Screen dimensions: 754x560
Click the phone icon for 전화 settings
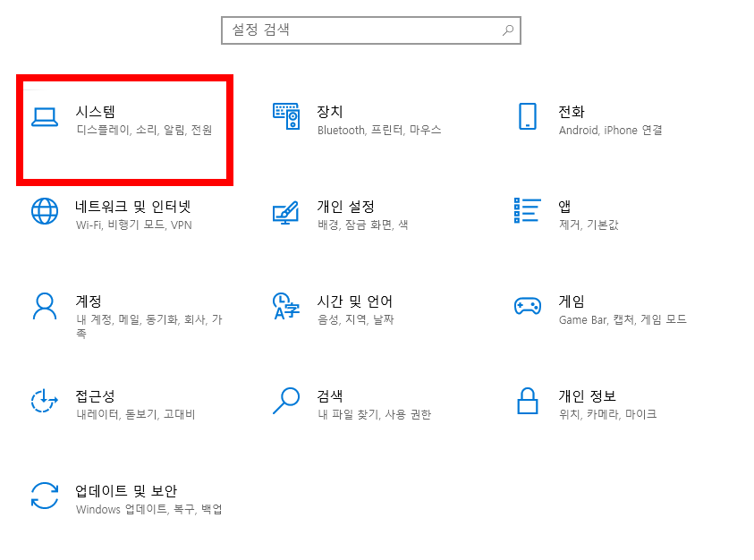(528, 115)
